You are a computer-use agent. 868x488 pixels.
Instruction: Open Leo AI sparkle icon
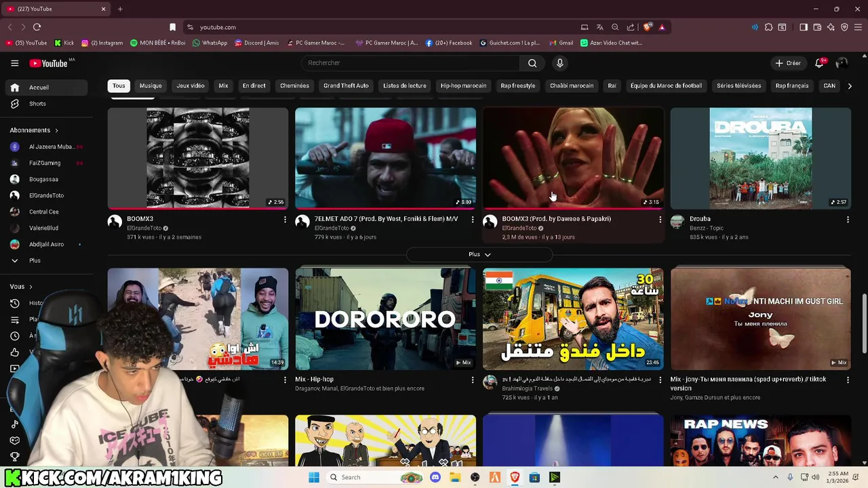point(831,27)
